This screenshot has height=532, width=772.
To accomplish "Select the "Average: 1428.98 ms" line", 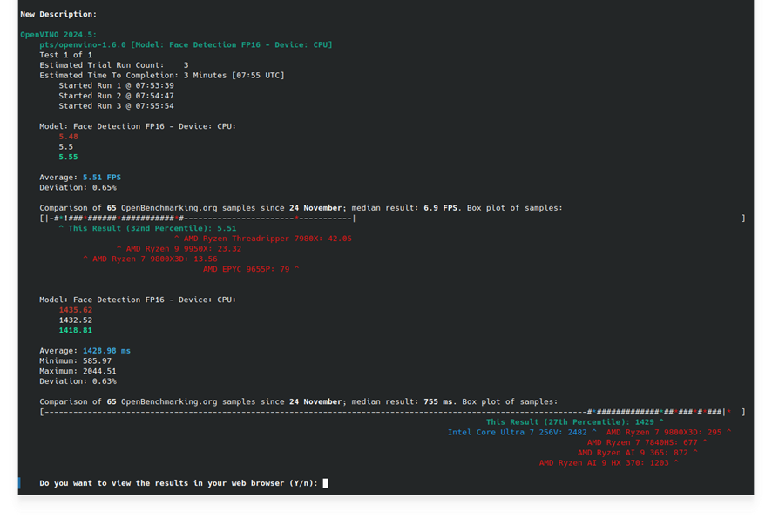I will pyautogui.click(x=85, y=351).
